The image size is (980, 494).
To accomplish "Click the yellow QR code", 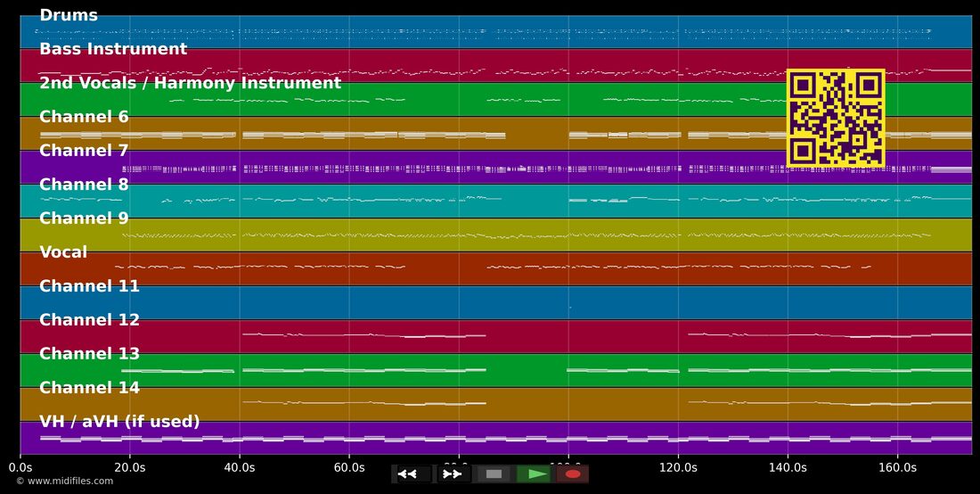I will [x=836, y=118].
